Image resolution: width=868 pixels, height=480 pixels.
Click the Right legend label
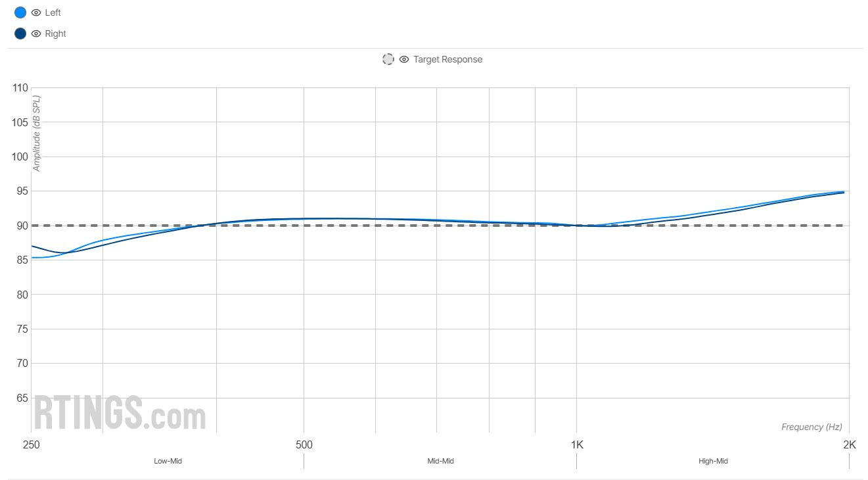pyautogui.click(x=55, y=34)
